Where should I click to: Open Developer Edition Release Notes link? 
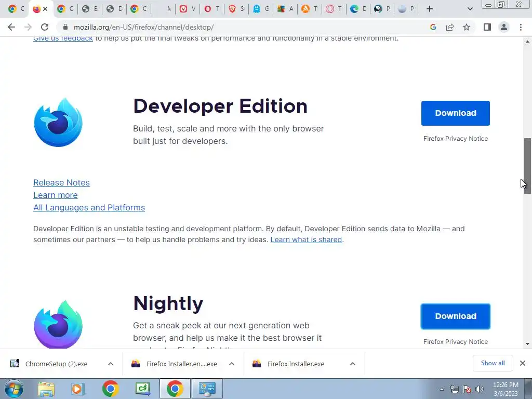61,182
